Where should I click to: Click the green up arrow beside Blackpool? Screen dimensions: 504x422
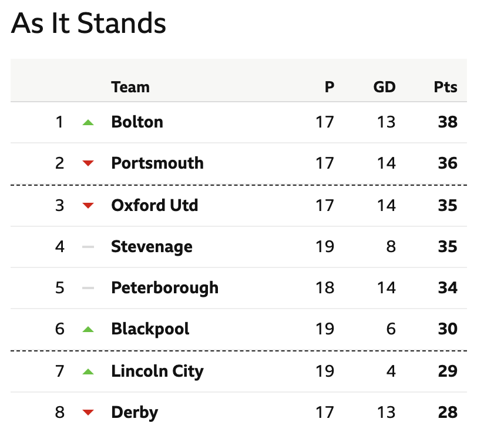88,329
